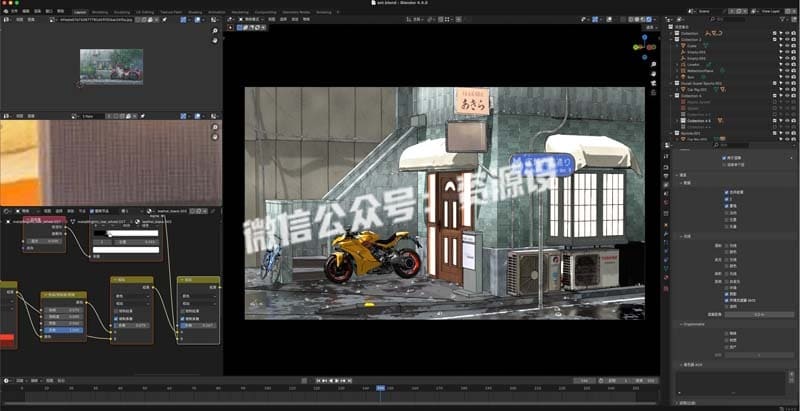Open the Material properties tab

coord(666,277)
